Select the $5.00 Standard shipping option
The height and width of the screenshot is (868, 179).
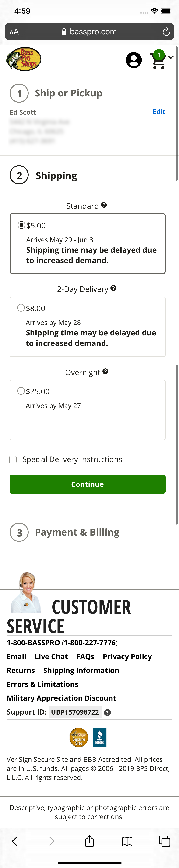coord(21,225)
